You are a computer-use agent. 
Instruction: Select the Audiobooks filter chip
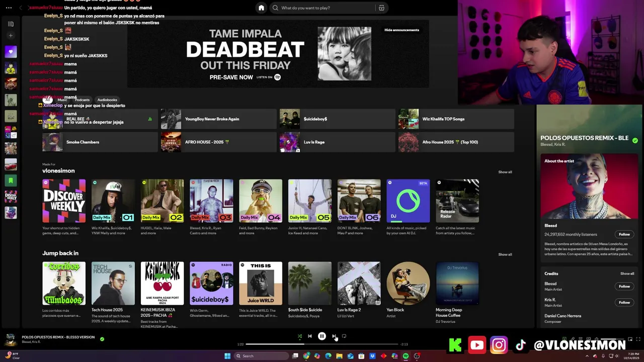pos(107,100)
